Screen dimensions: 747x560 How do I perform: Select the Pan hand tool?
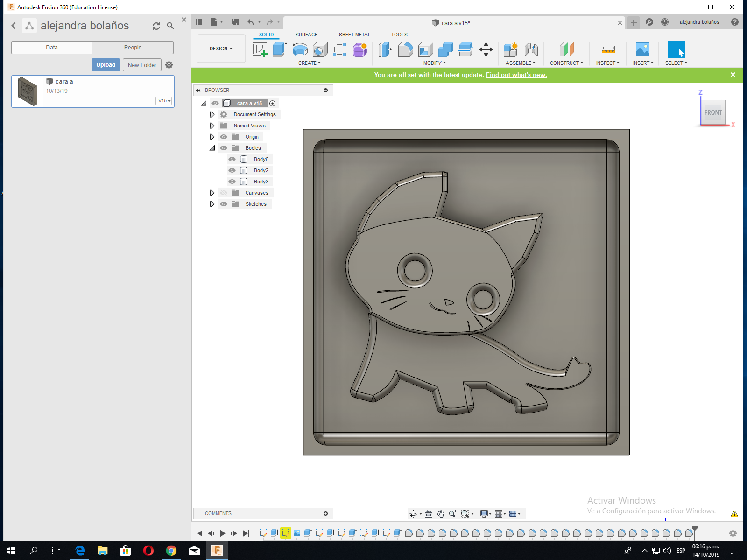click(441, 514)
